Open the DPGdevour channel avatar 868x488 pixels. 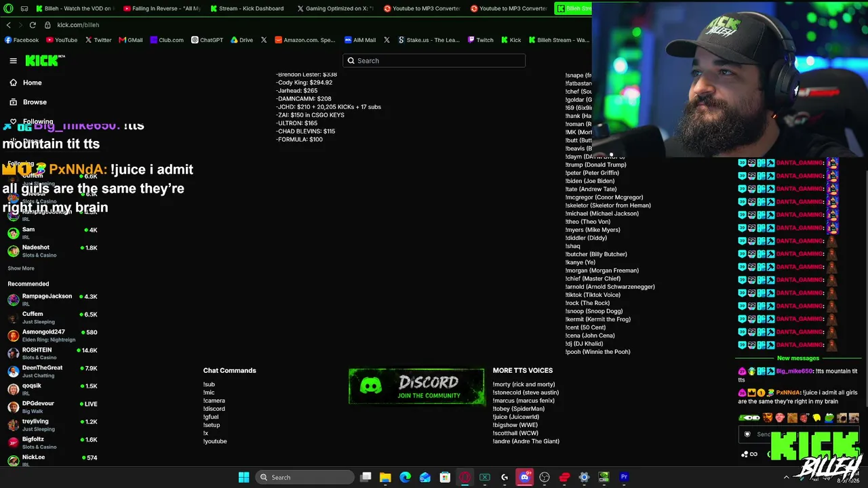13,407
